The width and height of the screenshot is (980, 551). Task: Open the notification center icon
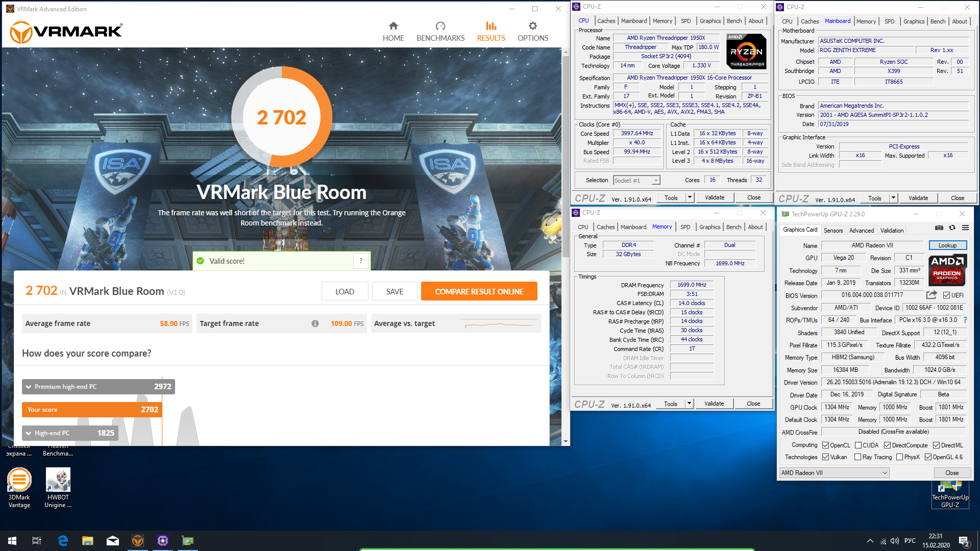point(964,541)
